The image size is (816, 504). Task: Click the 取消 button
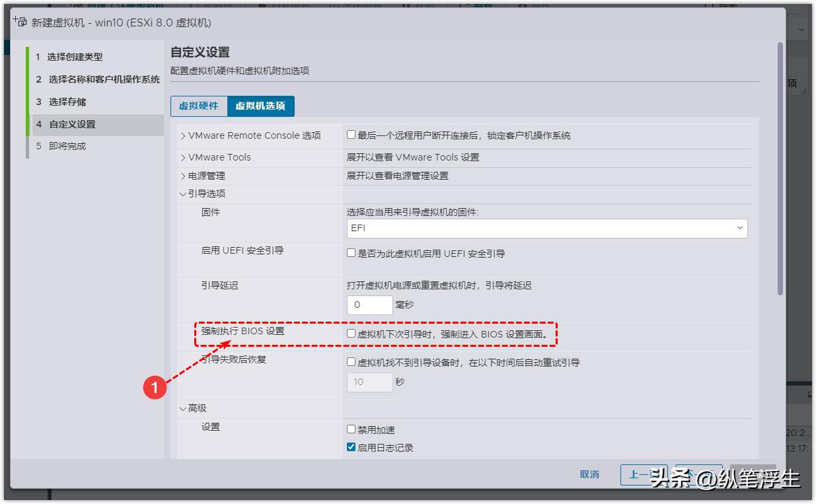pos(589,474)
